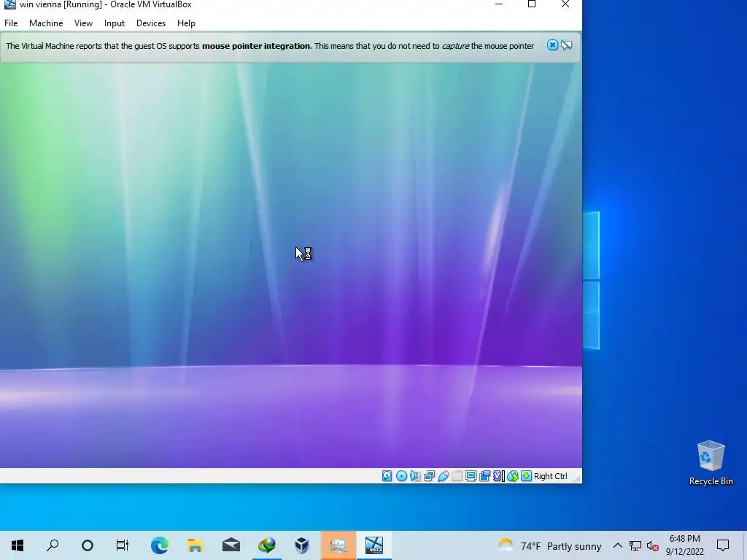Open Task View

click(x=123, y=545)
